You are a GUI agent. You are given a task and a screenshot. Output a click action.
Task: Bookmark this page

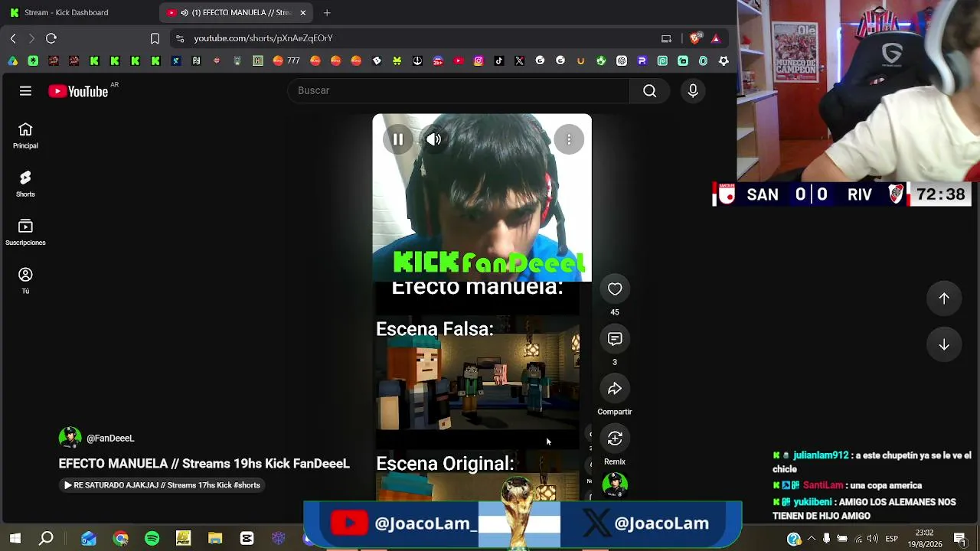[x=155, y=38]
